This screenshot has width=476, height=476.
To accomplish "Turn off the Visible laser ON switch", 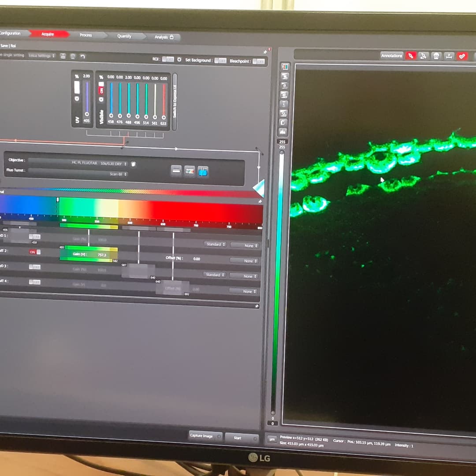I will pos(101,88).
